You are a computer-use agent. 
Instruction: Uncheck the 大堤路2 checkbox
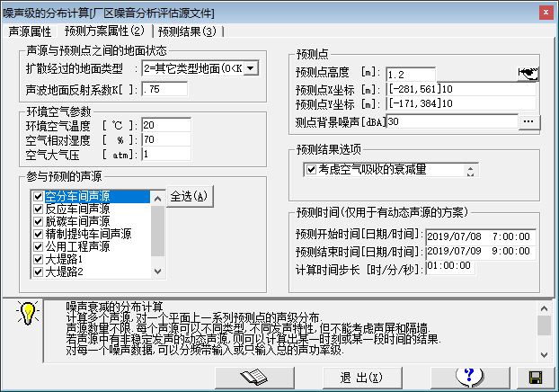coord(38,272)
